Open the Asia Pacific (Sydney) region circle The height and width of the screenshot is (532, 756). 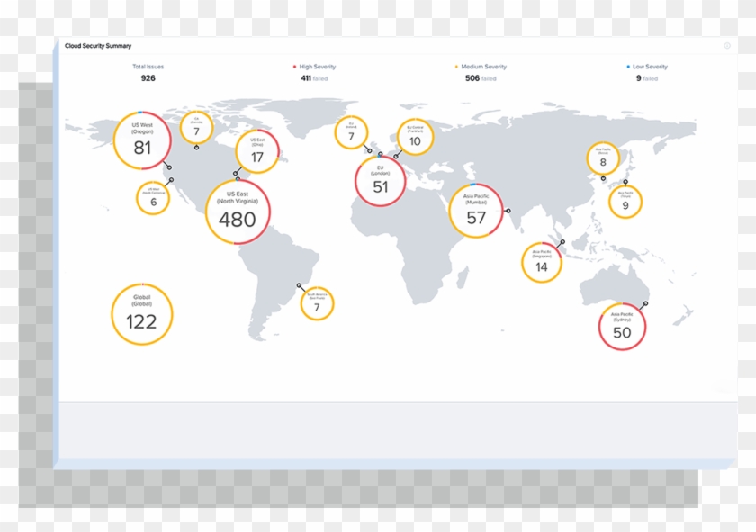(x=621, y=326)
